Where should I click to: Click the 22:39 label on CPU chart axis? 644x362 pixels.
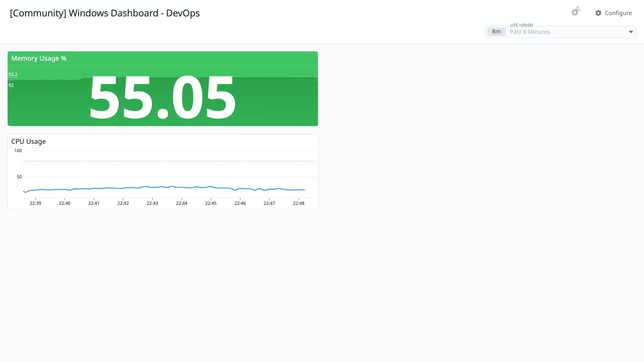coord(35,203)
